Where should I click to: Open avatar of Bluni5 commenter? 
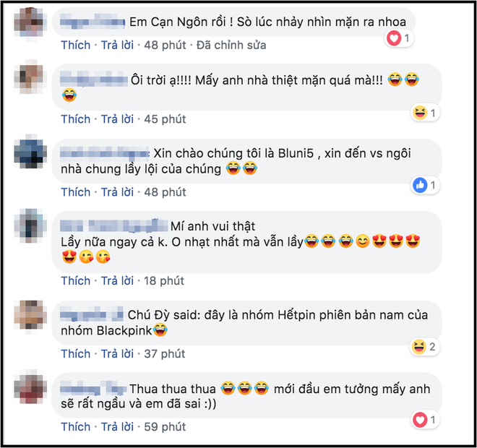point(30,152)
